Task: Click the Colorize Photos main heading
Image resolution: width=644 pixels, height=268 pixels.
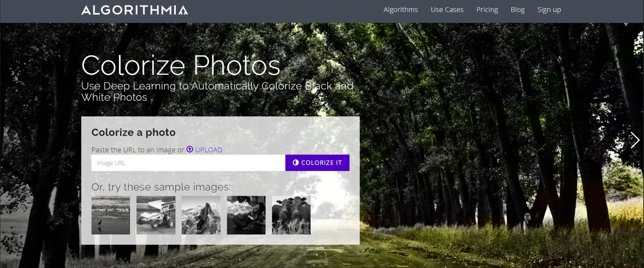Action: coord(181,65)
